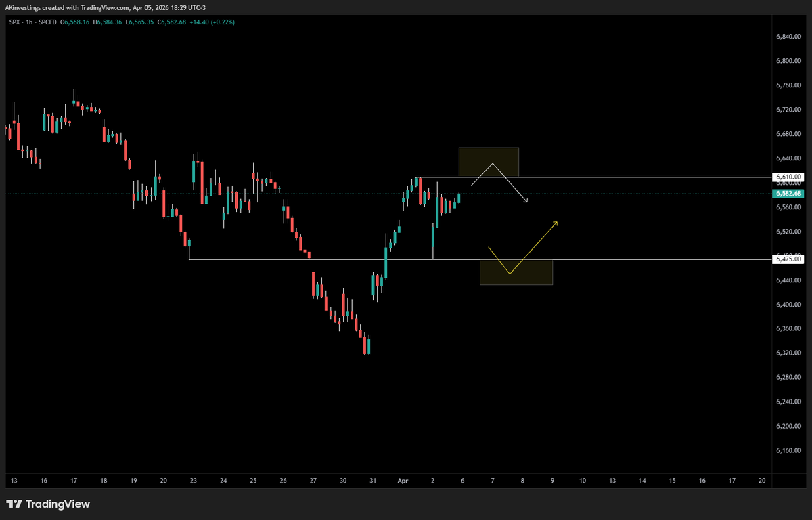
Task: Click the TradingView logo at bottom left
Action: coord(47,504)
